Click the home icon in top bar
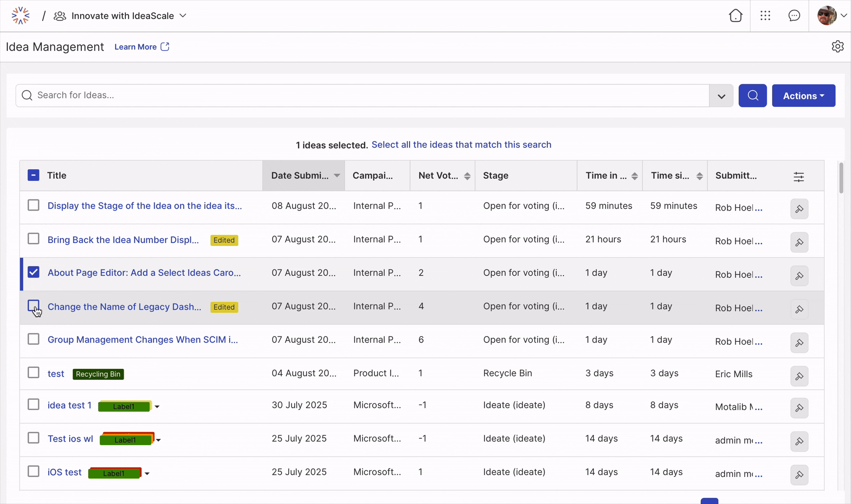 tap(735, 16)
